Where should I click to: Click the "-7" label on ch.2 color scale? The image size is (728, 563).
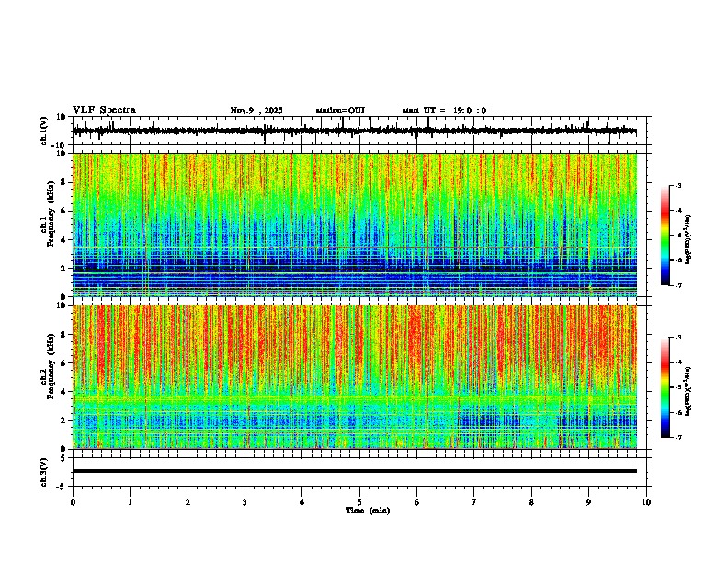coord(677,437)
